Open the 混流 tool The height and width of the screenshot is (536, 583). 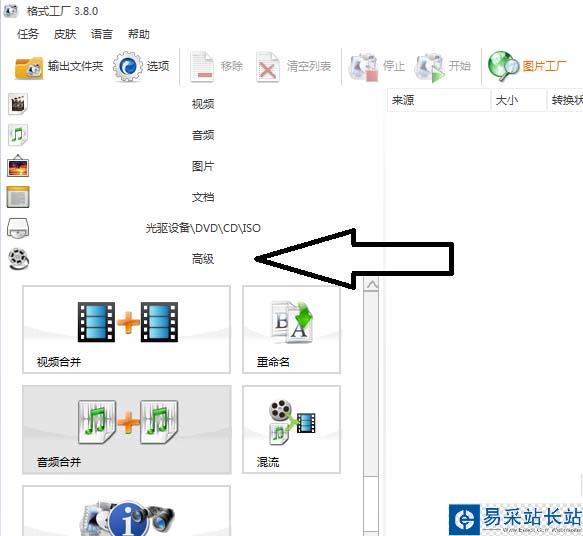point(291,429)
